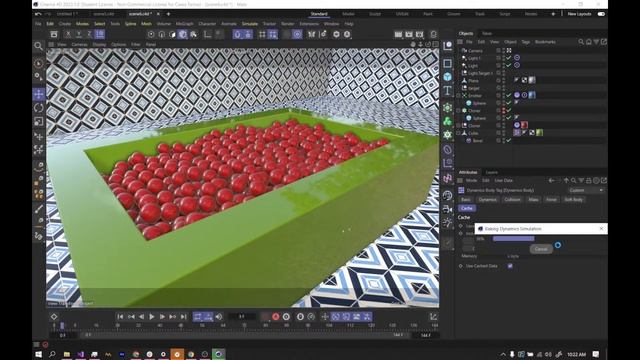Select the Standard layout tab
This screenshot has width=640, height=360.
point(319,14)
